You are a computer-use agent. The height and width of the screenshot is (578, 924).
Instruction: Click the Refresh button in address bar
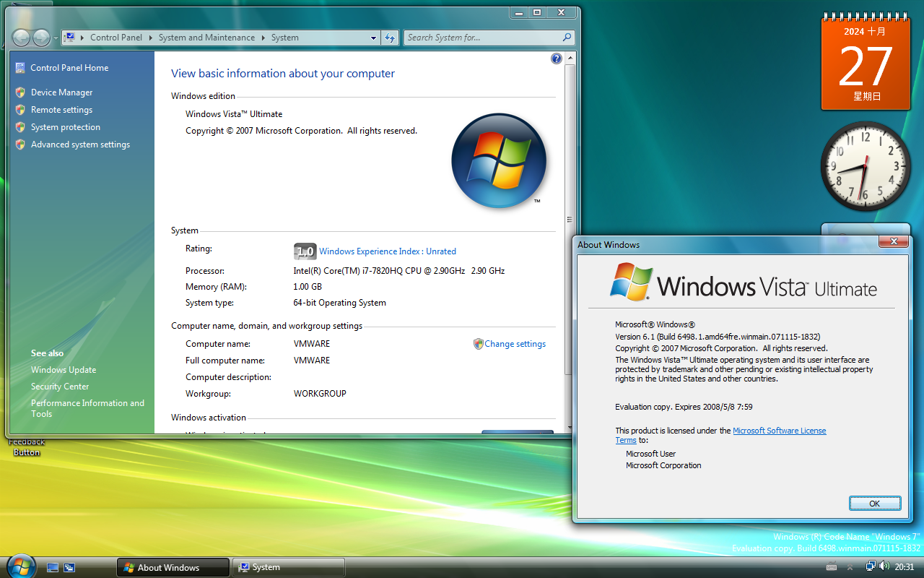click(x=390, y=38)
